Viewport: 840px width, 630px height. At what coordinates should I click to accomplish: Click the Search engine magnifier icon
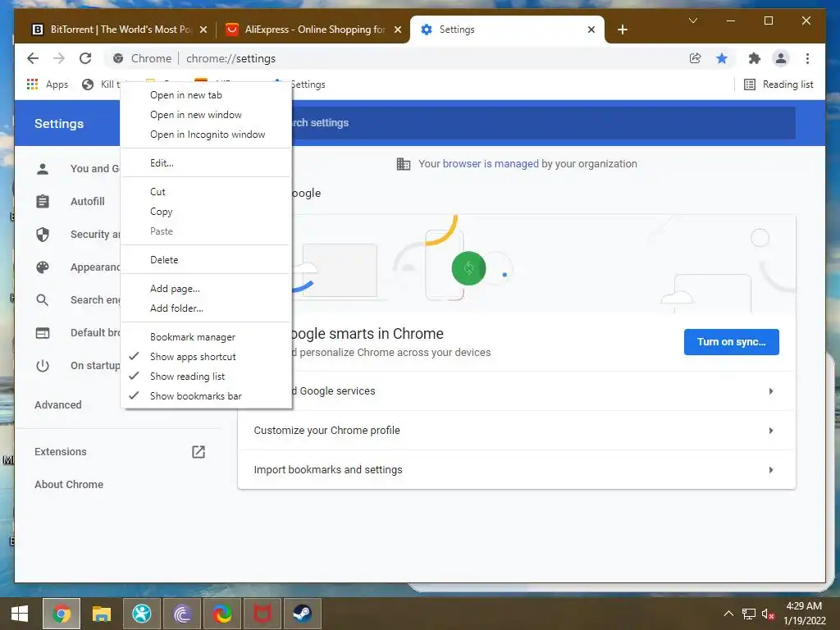click(43, 300)
